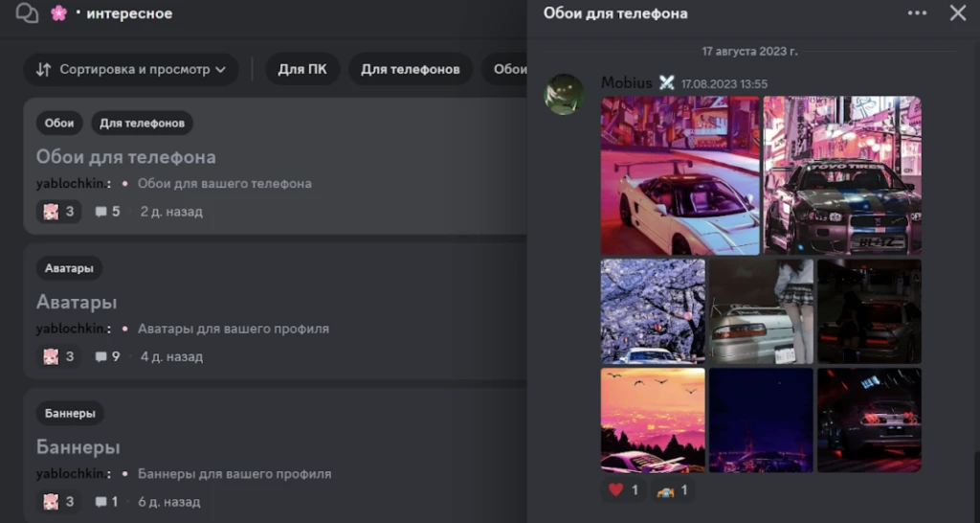Click the text Обои для вашего телефона
This screenshot has width=980, height=523.
tap(224, 184)
